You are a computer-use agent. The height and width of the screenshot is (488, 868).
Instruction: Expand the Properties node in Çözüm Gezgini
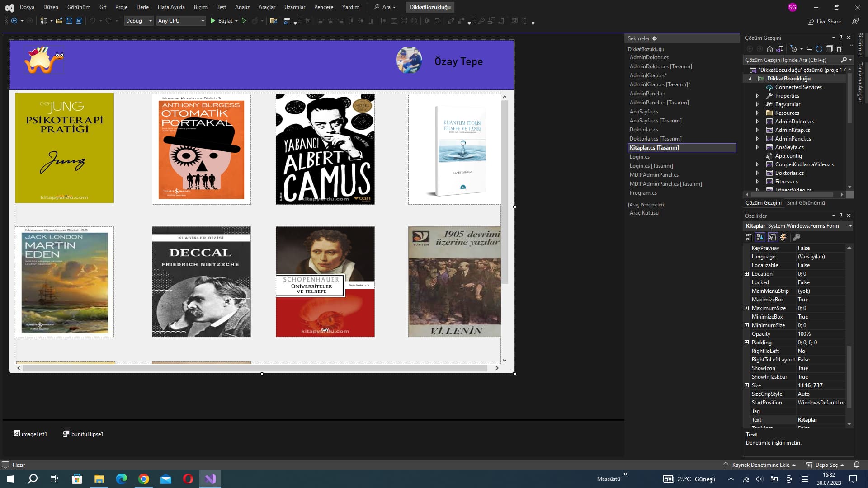[x=757, y=96]
